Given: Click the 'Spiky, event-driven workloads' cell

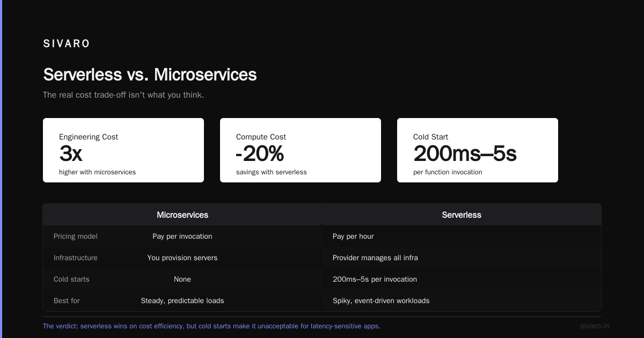Looking at the screenshot, I should click(x=381, y=300).
